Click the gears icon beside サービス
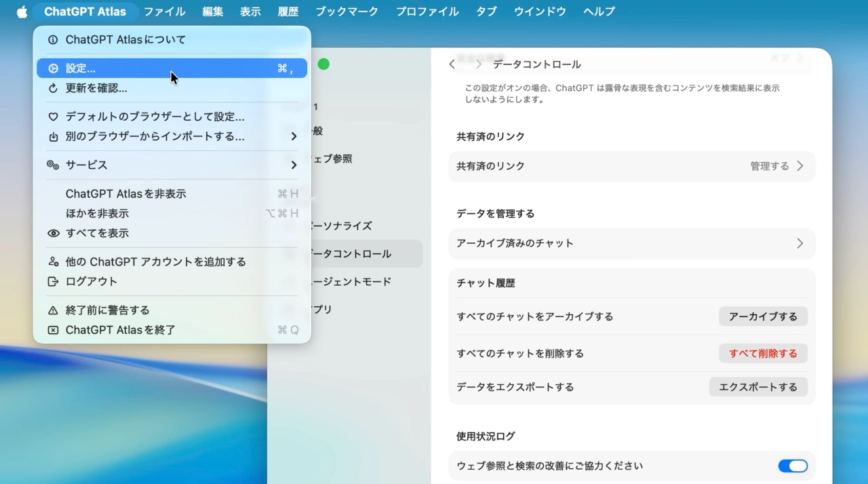Viewport: 868px width, 484px height. pyautogui.click(x=53, y=165)
